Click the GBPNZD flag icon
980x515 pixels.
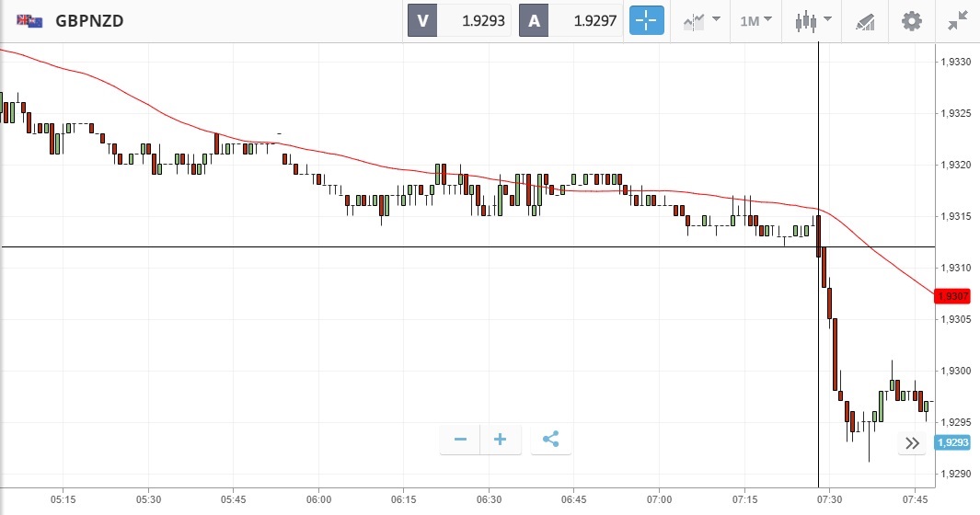[29, 20]
